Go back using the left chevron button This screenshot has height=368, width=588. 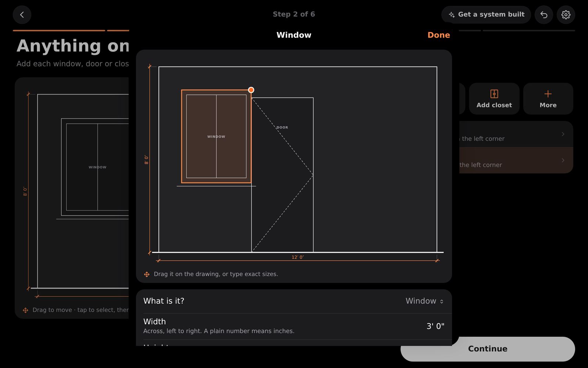(22, 15)
